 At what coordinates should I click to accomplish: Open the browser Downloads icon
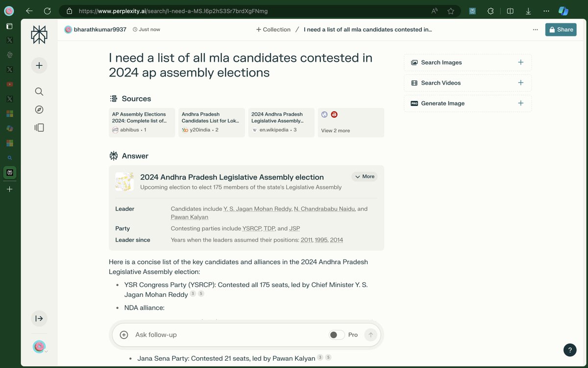tap(528, 11)
